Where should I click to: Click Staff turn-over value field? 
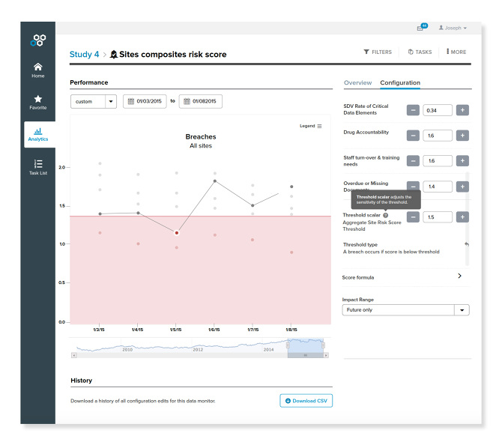point(438,161)
